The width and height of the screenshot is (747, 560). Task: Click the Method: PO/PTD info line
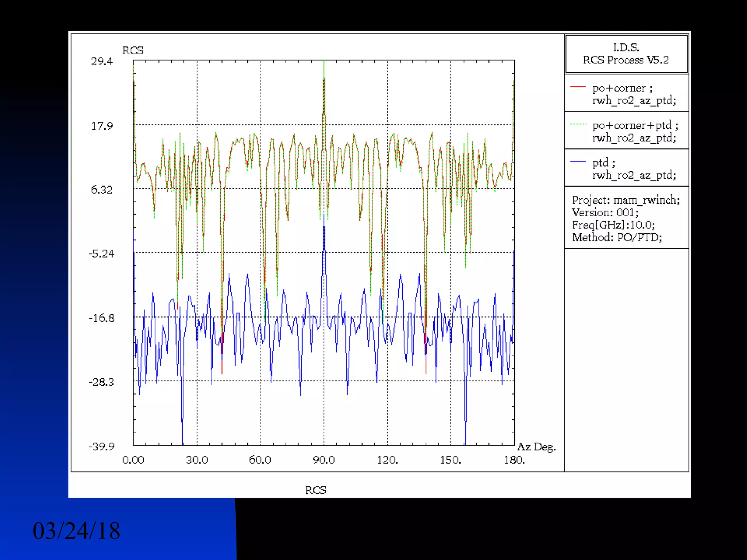[x=617, y=237]
